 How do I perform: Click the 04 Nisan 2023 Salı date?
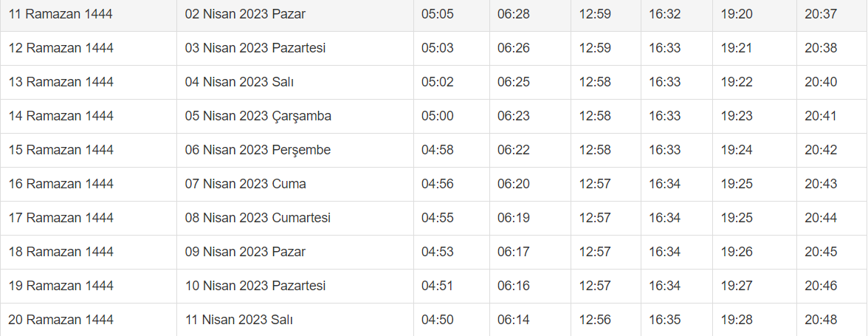point(239,82)
